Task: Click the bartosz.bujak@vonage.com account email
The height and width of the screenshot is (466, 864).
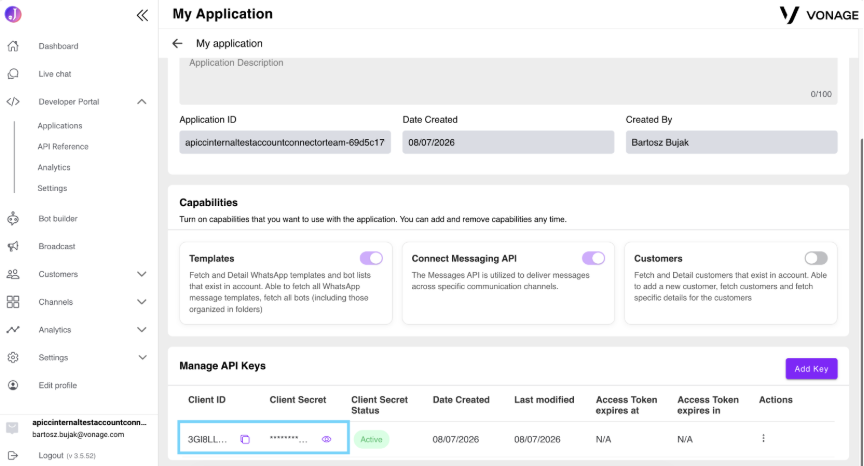Action: point(78,435)
